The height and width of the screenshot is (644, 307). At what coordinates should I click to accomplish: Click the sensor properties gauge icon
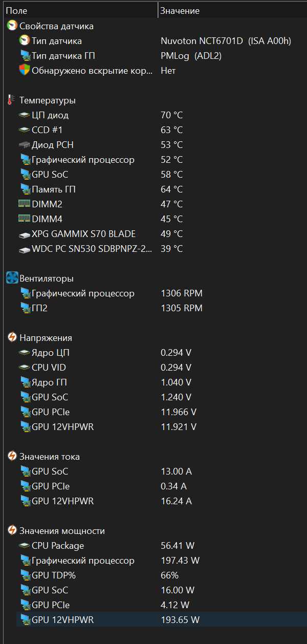click(x=12, y=26)
